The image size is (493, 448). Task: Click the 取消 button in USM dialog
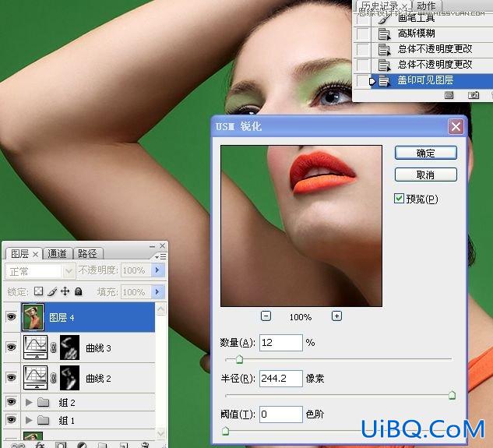click(x=426, y=175)
